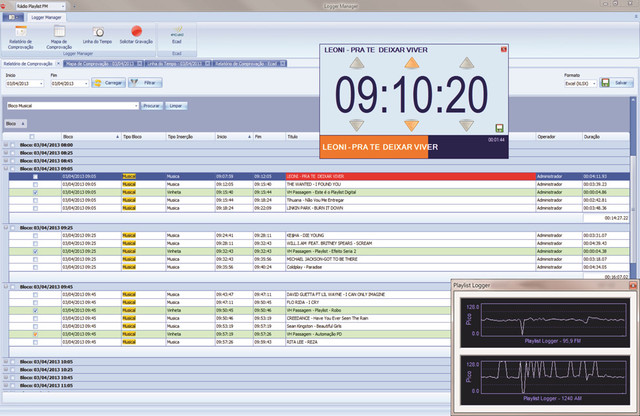Click the orange down arrow below minutes
Viewport: 640px width, 416px height.
(409, 125)
